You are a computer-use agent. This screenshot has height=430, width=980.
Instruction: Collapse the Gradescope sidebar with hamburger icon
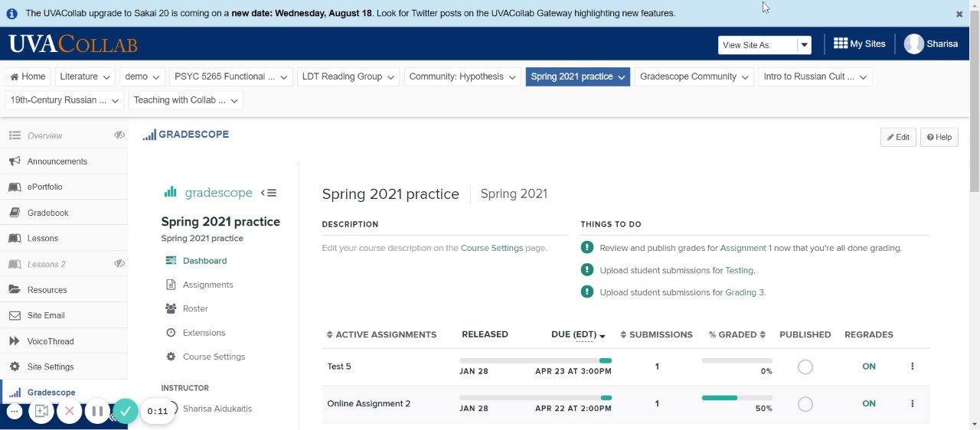269,193
